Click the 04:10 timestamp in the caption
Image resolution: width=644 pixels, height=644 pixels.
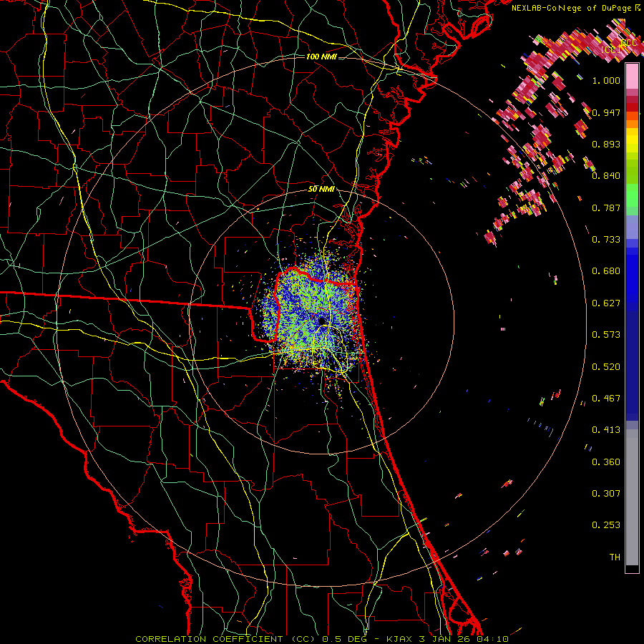492,639
